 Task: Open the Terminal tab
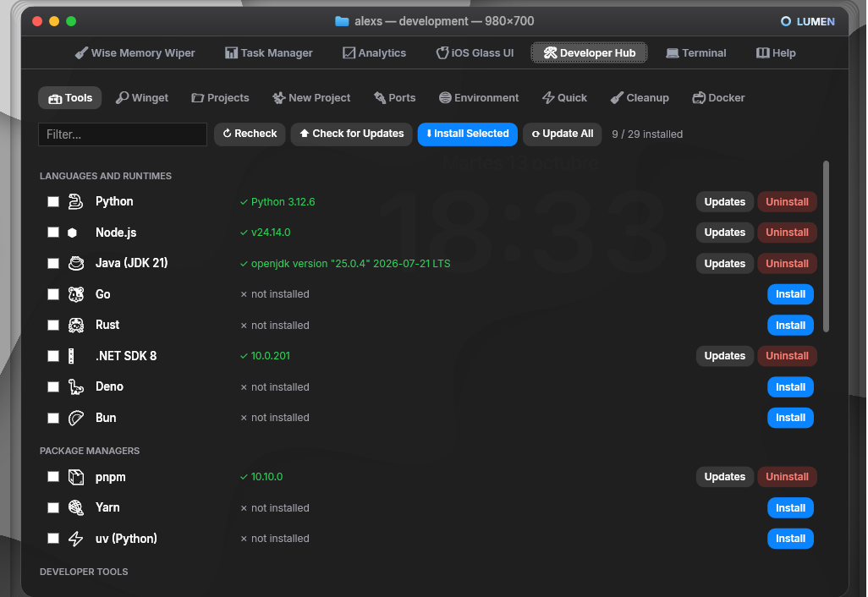pyautogui.click(x=696, y=53)
